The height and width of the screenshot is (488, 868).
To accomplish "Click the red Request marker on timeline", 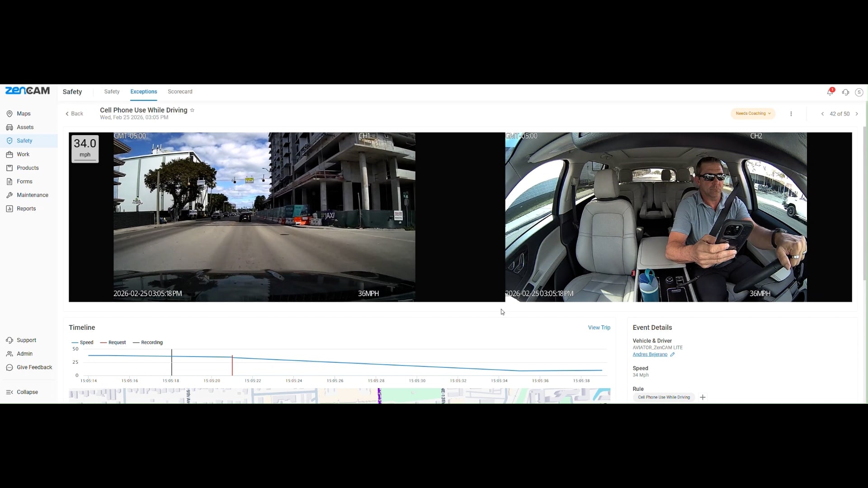I will (x=232, y=365).
